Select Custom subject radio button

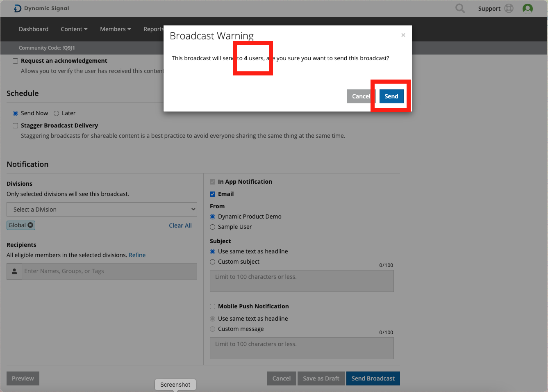(212, 262)
